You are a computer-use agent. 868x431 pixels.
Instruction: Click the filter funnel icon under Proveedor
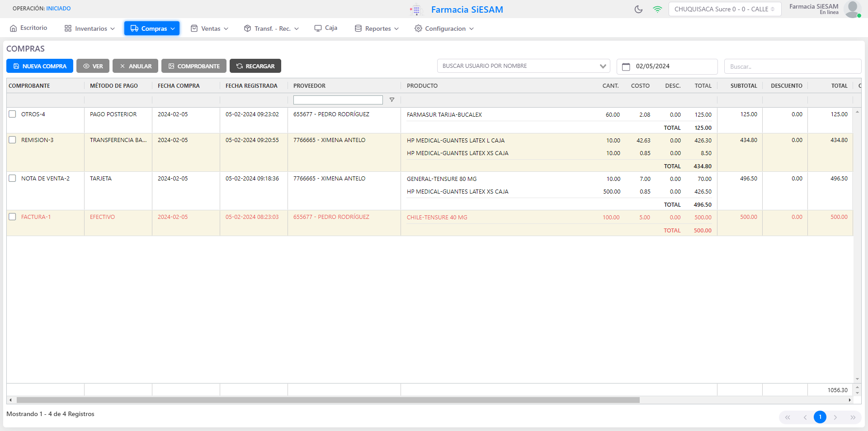click(392, 100)
